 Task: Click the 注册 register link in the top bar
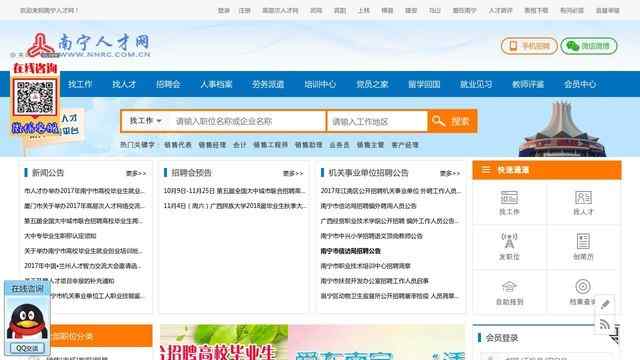(244, 11)
